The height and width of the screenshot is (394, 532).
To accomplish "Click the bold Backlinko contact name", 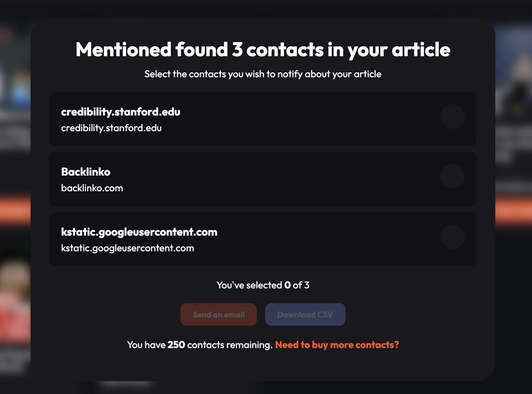I will [86, 172].
